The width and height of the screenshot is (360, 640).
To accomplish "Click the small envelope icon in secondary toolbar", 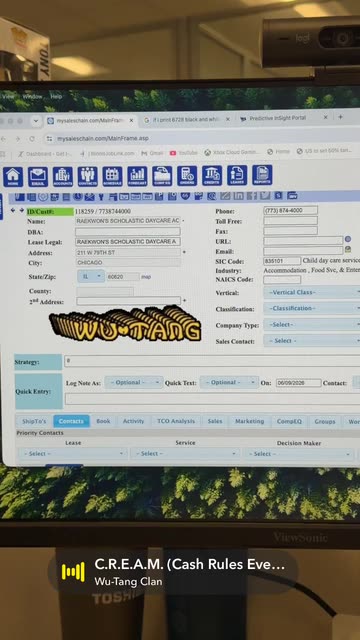I will point(89,197).
